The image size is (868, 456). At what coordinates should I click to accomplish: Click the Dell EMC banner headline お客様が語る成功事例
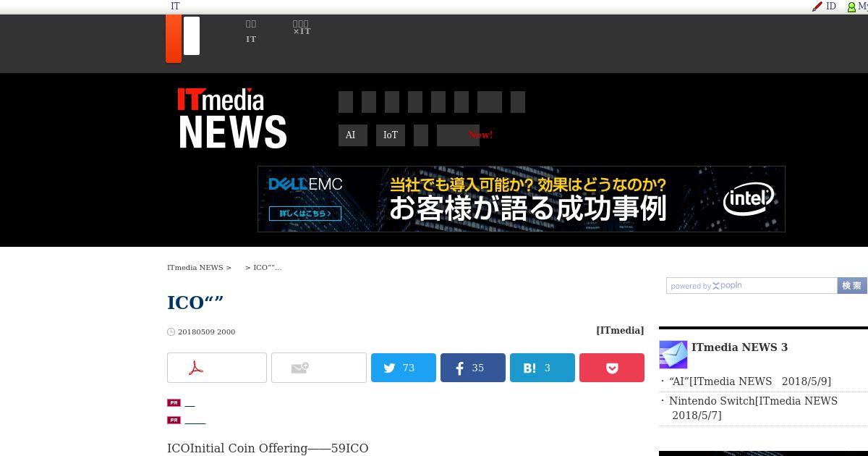(x=528, y=208)
